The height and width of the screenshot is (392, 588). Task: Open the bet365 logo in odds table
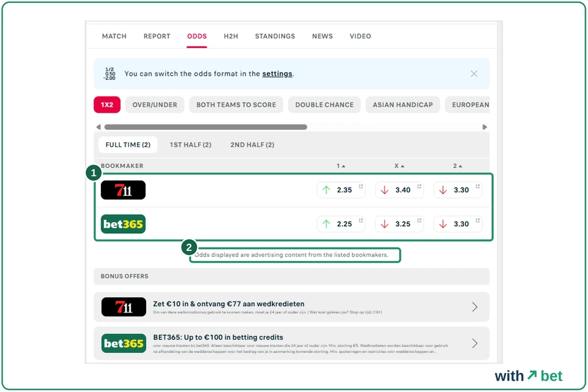tap(123, 224)
